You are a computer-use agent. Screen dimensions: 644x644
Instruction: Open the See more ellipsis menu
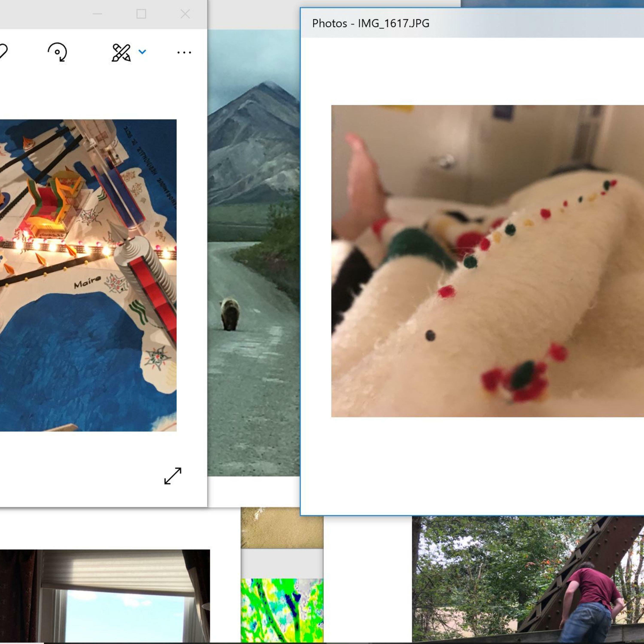pos(184,52)
